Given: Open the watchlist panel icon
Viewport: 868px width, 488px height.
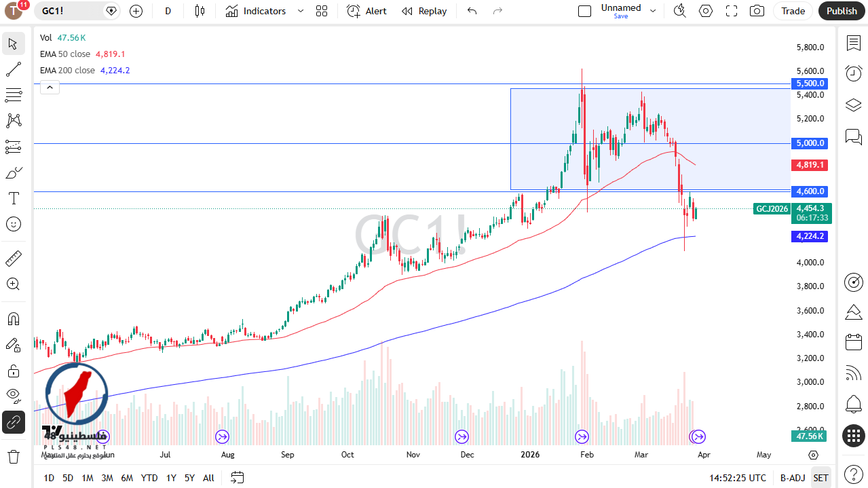Looking at the screenshot, I should coord(853,43).
